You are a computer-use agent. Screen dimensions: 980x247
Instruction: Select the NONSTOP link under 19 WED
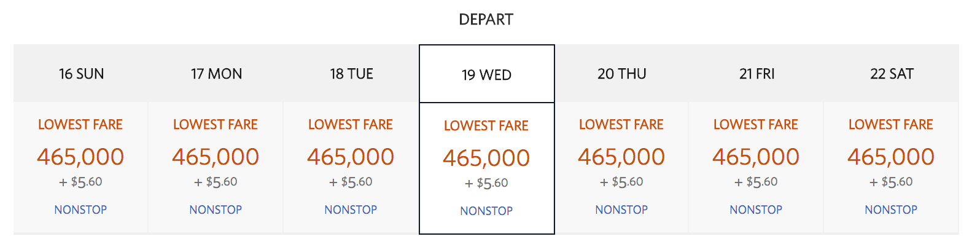486,211
